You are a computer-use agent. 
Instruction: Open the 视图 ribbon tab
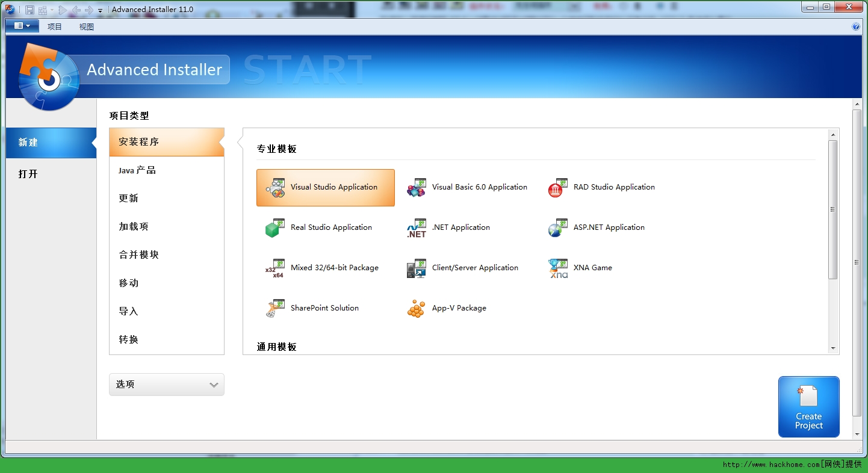[x=87, y=26]
